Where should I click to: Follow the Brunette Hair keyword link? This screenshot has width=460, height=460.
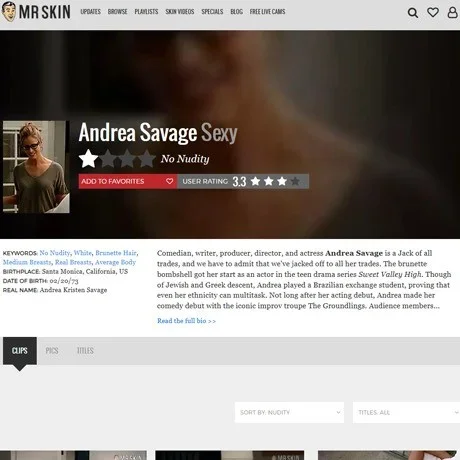116,253
